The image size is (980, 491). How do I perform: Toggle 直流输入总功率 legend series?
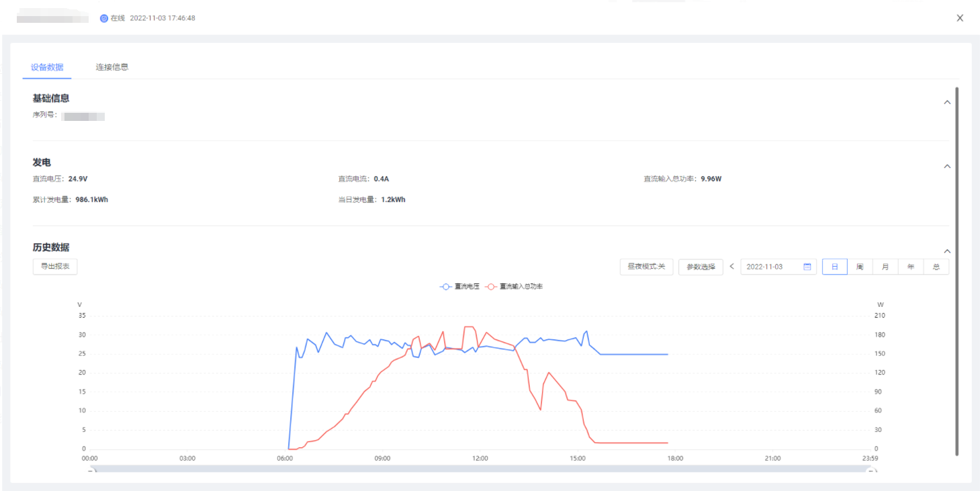coord(514,287)
